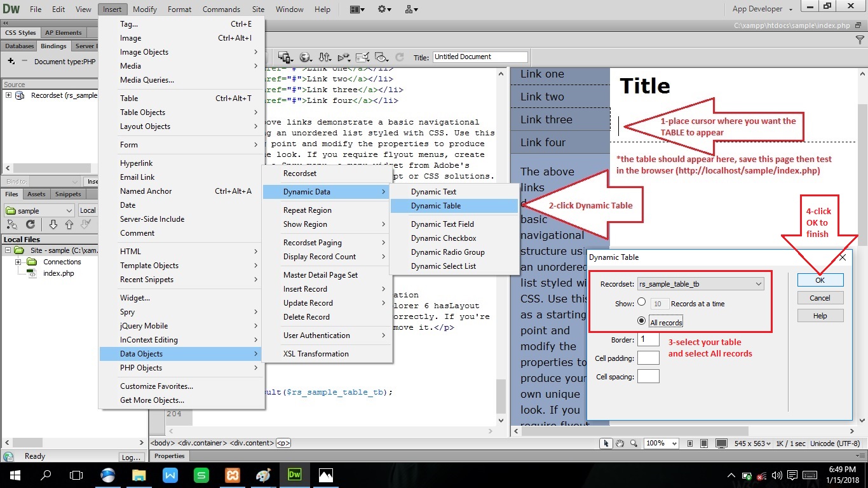Click the Link three navigation link
868x488 pixels.
click(546, 119)
